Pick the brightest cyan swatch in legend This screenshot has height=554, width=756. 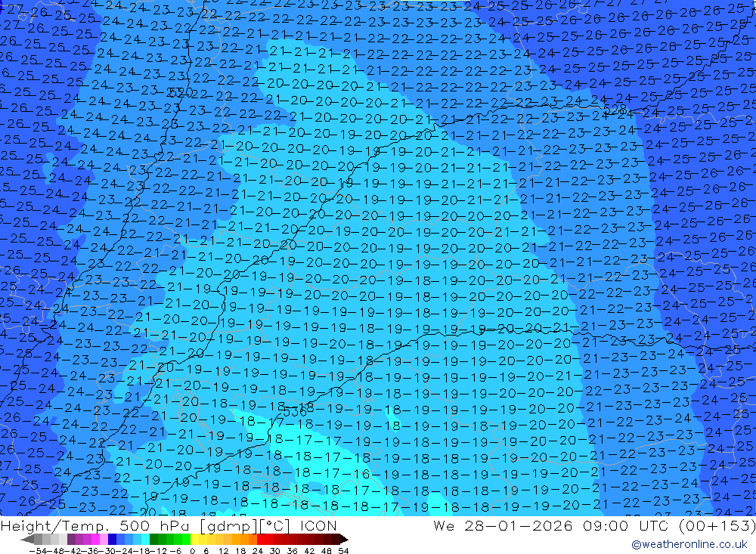click(x=145, y=539)
